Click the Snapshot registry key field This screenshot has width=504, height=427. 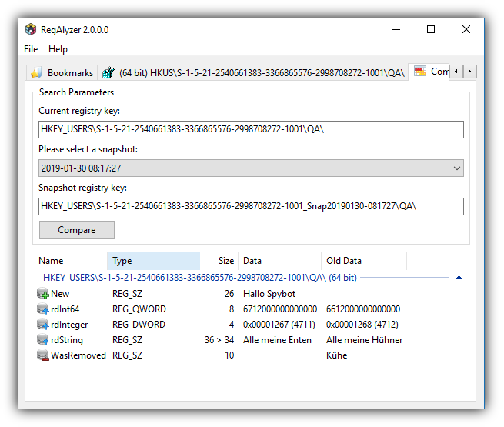pos(251,206)
